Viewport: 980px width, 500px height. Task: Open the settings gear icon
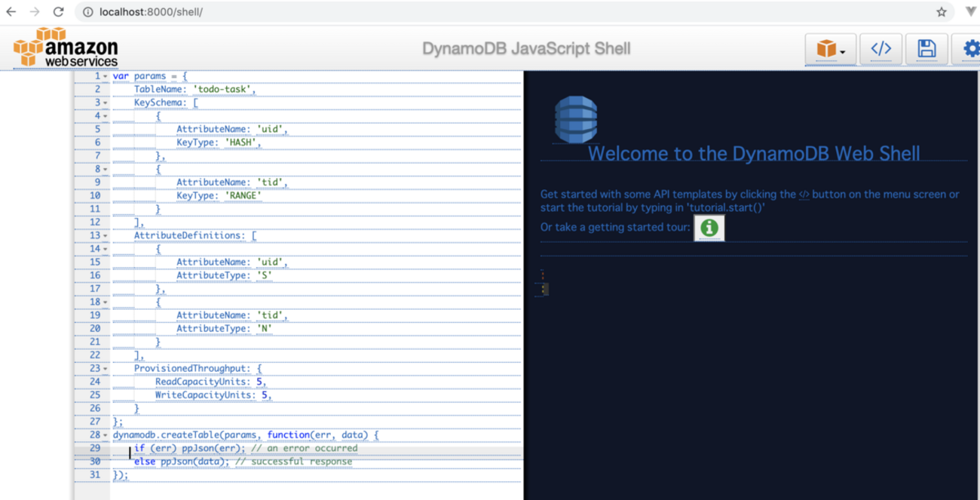[x=969, y=50]
